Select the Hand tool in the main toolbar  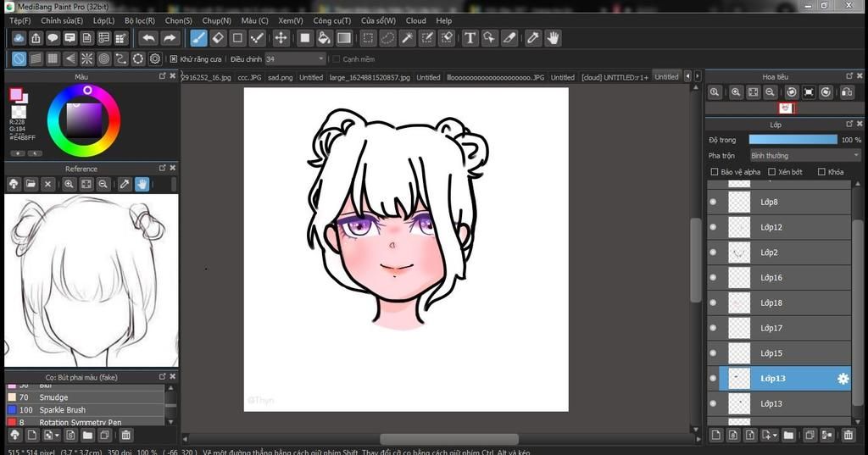pos(553,38)
